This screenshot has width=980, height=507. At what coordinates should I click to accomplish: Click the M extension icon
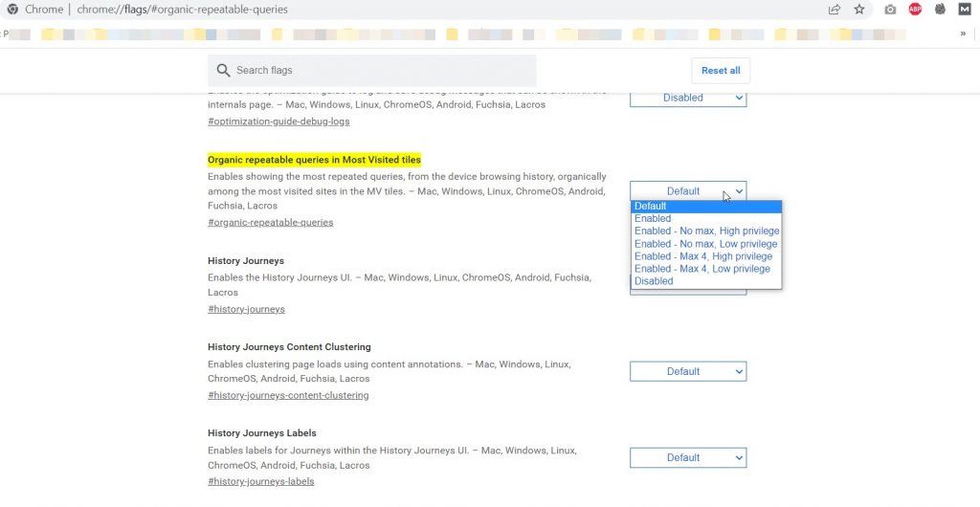[x=965, y=9]
